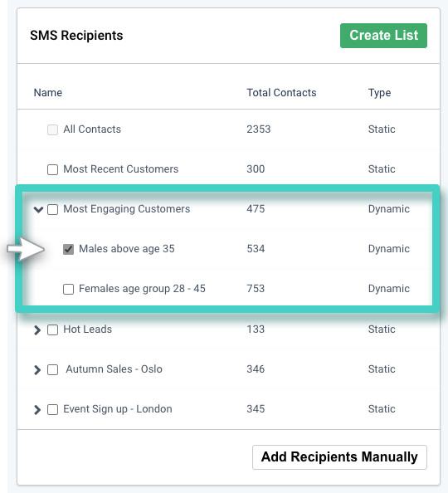This screenshot has height=493, width=448.
Task: Expand the Event Sign up - London chevron
Action: tap(37, 410)
